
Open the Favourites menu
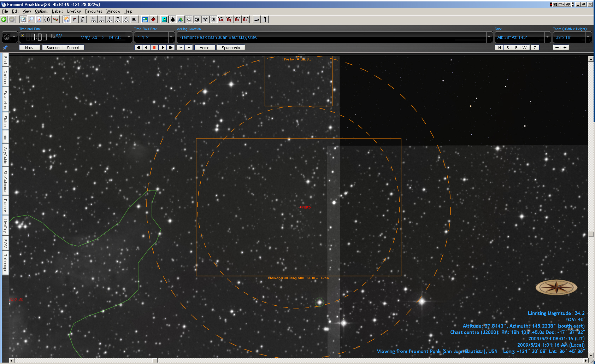pos(93,11)
